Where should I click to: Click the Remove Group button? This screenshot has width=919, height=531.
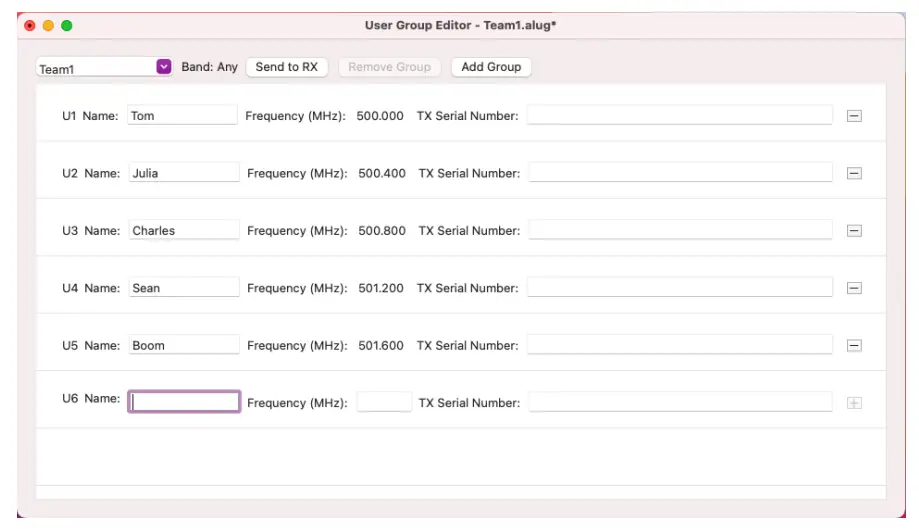(389, 67)
